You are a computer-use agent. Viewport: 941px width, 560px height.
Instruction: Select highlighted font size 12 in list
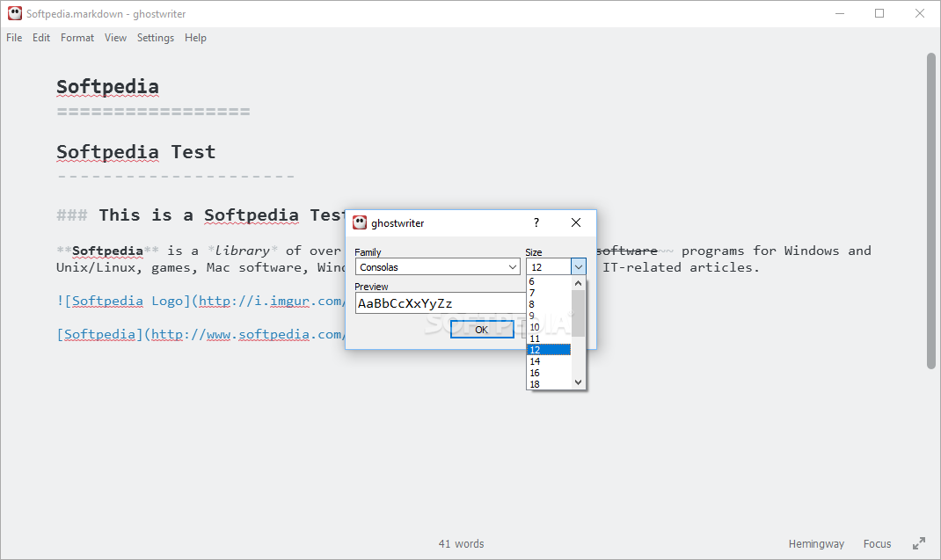[549, 350]
